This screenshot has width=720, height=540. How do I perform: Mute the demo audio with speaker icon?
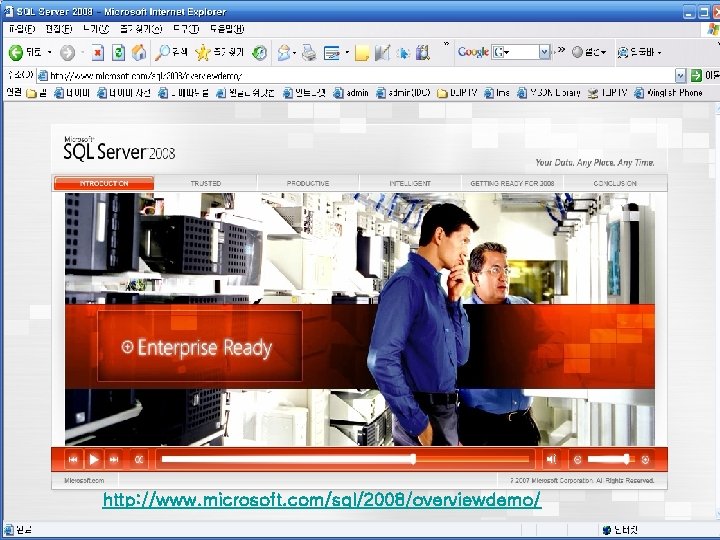pos(551,459)
